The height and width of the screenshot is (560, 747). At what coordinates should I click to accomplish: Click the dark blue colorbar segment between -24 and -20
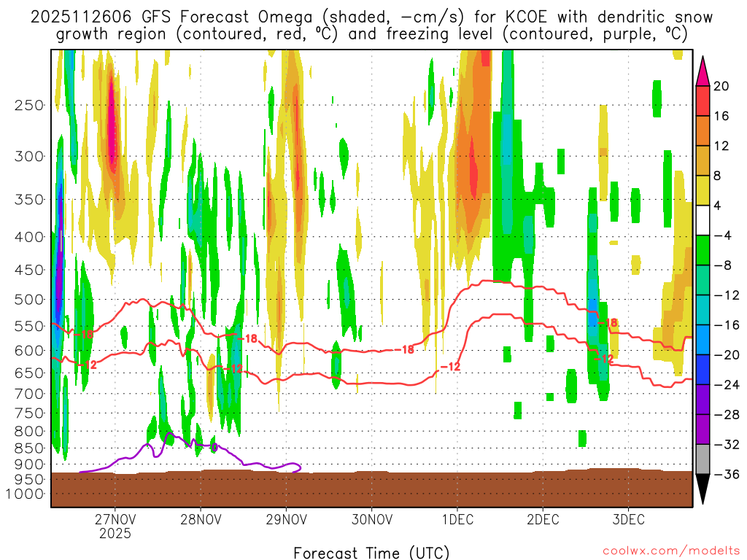[703, 370]
